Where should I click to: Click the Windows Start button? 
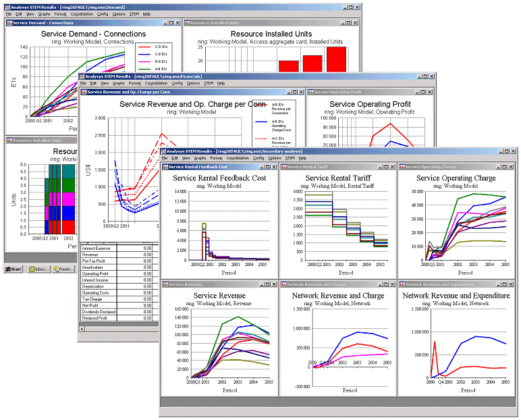(13, 269)
